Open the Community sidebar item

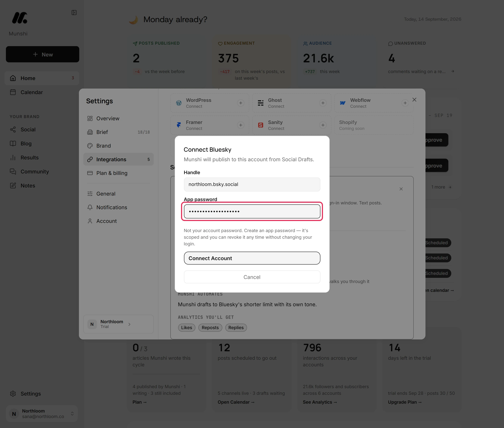click(42, 172)
